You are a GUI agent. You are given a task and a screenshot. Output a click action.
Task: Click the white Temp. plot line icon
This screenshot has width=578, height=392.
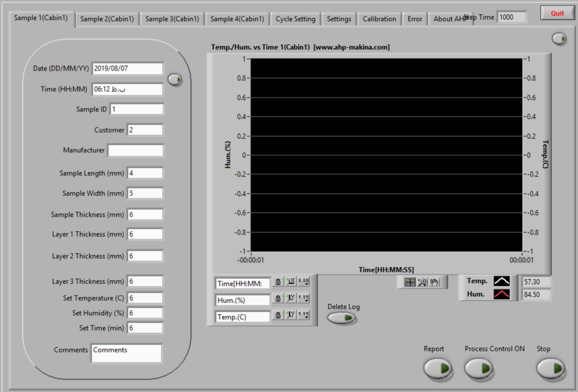tap(501, 281)
